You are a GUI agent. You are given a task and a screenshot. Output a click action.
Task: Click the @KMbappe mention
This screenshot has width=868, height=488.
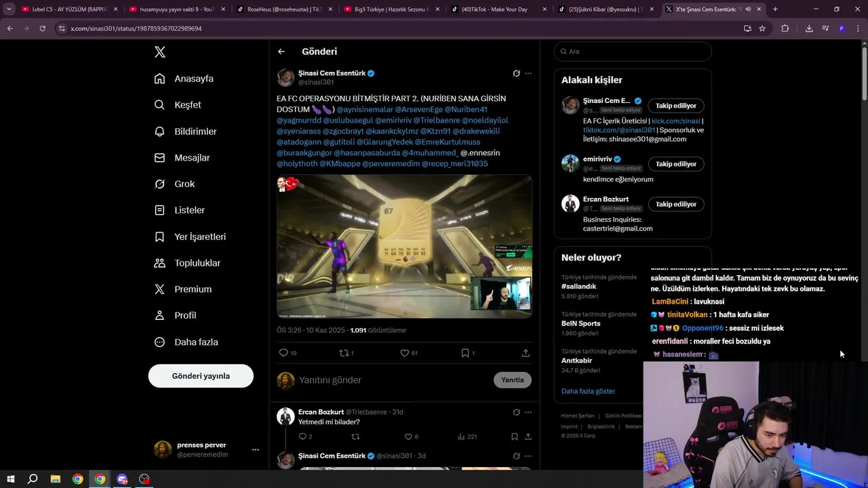pos(340,164)
